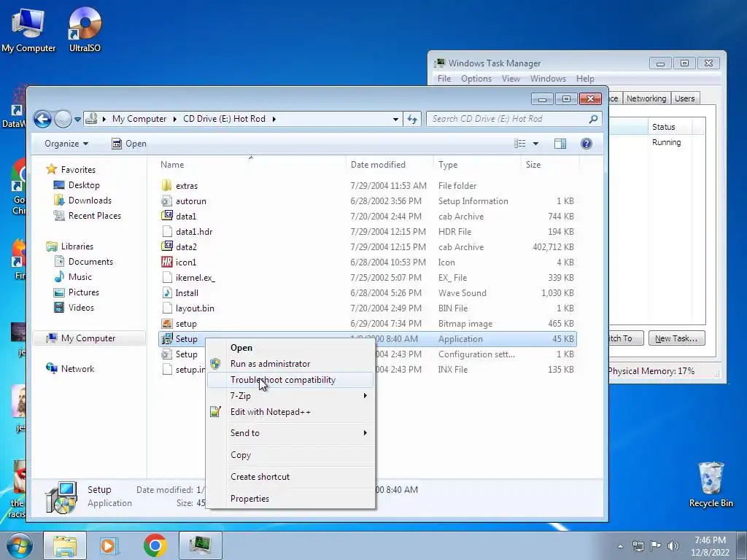This screenshot has height=560, width=747.
Task: Open the Task Manager File menu
Action: coord(444,79)
